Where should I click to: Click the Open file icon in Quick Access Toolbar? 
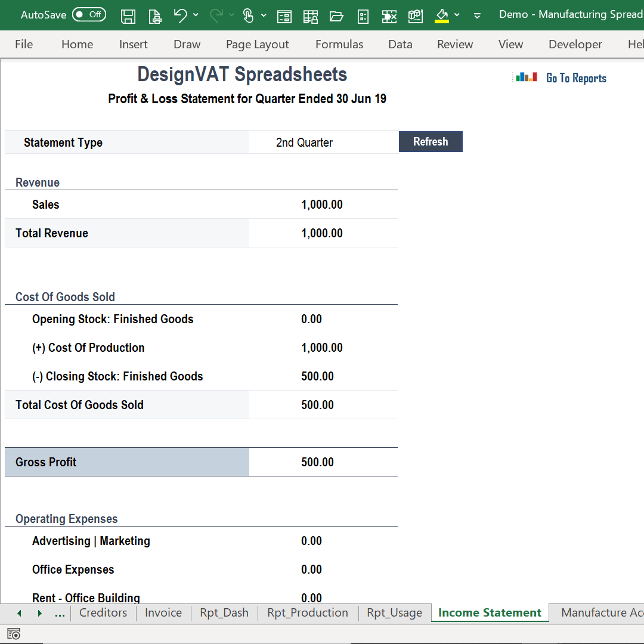(336, 16)
